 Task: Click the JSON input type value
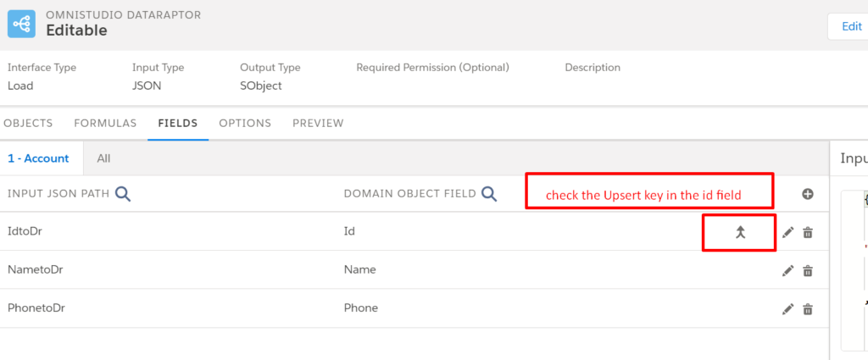pyautogui.click(x=147, y=86)
